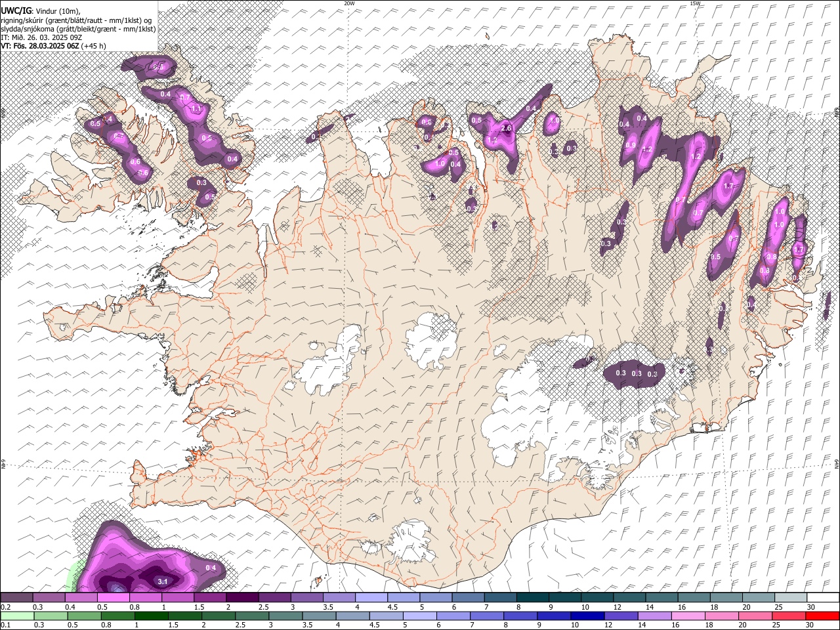
Task: Click the top-row legend label 0.2
Action: 5,607
